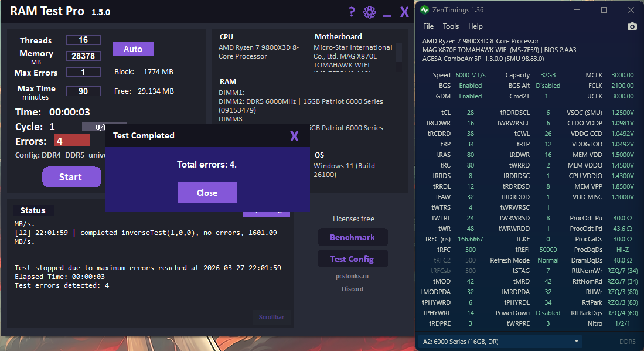Open the pcstonks.ru link
Image resolution: width=644 pixels, height=351 pixels.
click(352, 276)
